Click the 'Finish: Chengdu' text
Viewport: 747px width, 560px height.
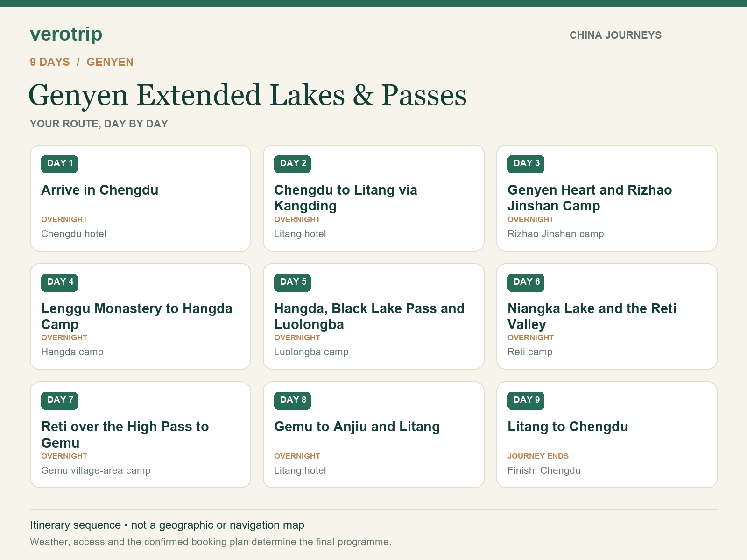tap(544, 470)
